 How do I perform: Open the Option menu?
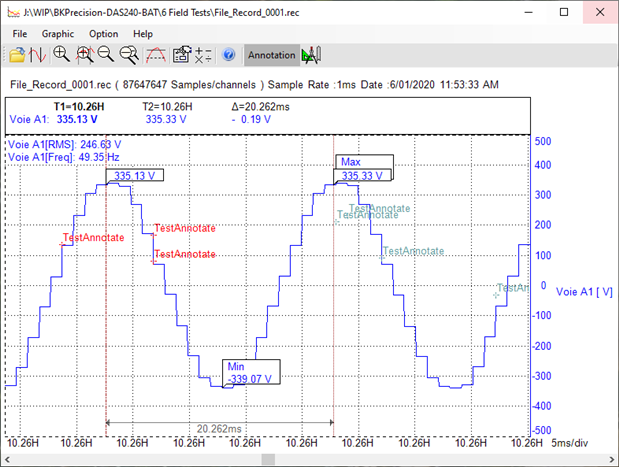tap(103, 33)
